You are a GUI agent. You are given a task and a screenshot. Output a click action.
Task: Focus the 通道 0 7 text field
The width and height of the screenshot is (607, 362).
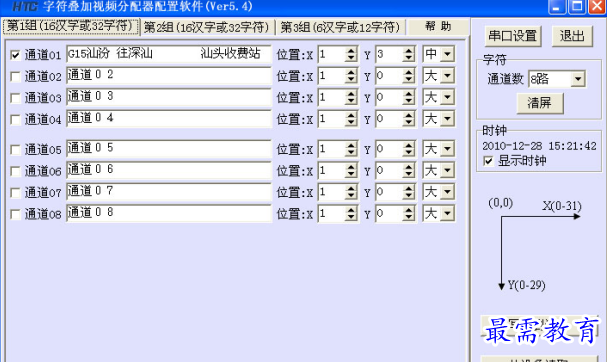169,191
